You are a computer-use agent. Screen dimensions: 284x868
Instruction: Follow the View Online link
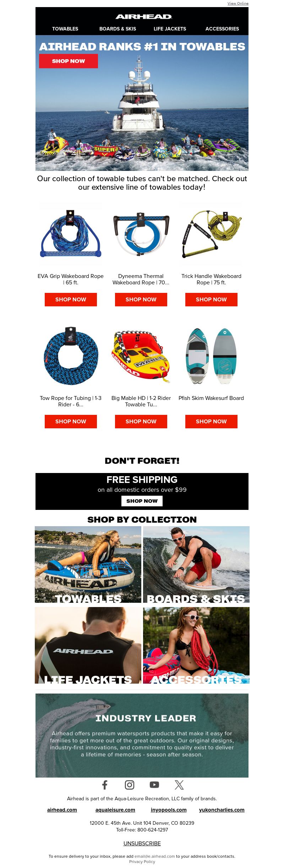pos(238,3)
